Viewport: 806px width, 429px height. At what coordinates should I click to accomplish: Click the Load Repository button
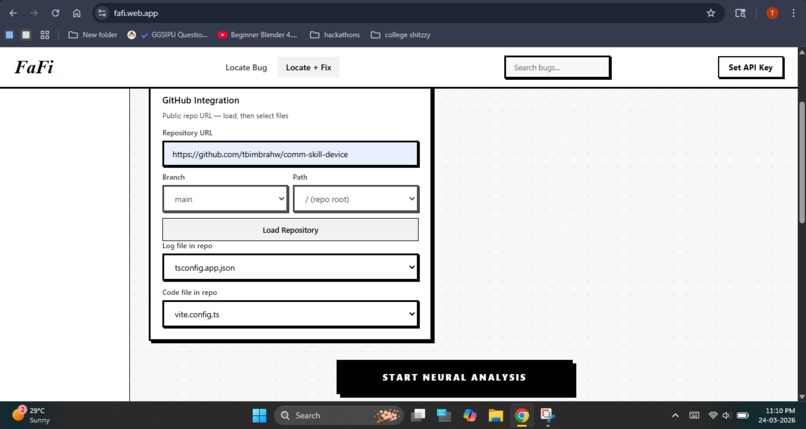290,230
